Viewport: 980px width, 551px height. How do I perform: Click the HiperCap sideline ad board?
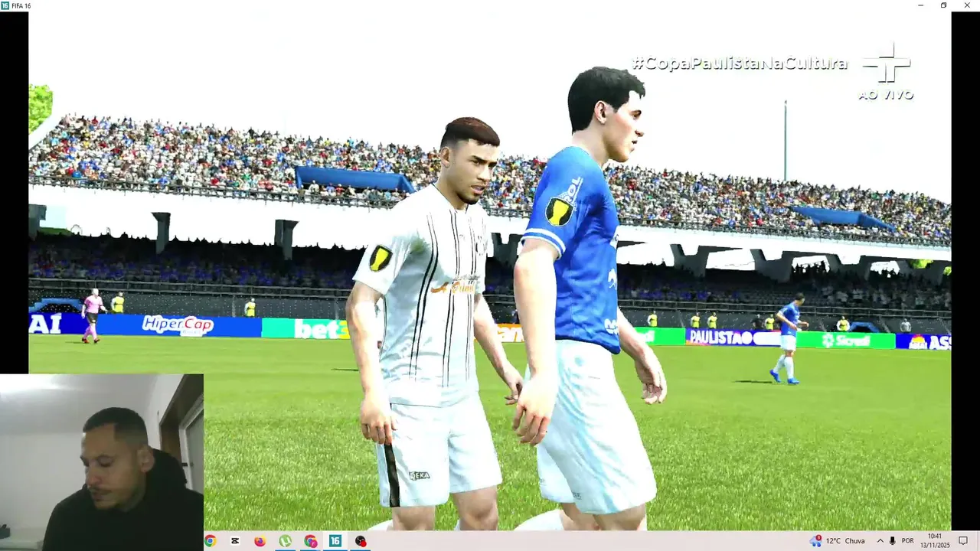178,325
